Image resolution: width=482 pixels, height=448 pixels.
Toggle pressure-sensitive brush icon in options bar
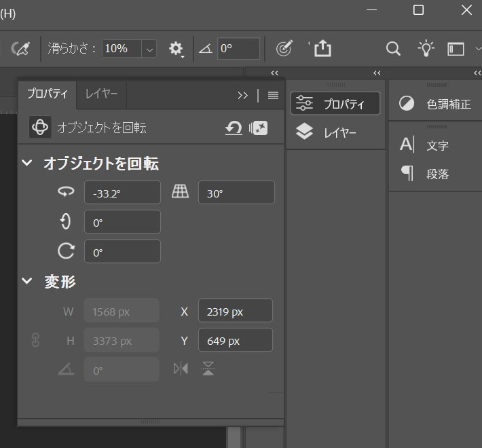click(x=22, y=48)
